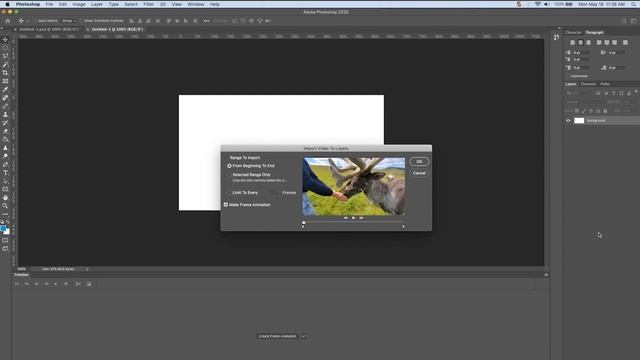Open dropdown arrow next to Create Frame Animation
The height and width of the screenshot is (360, 640).
tap(303, 336)
